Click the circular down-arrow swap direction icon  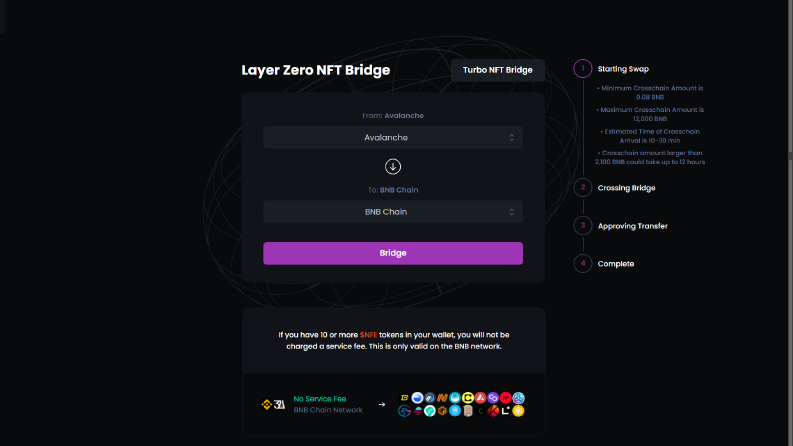click(x=393, y=166)
